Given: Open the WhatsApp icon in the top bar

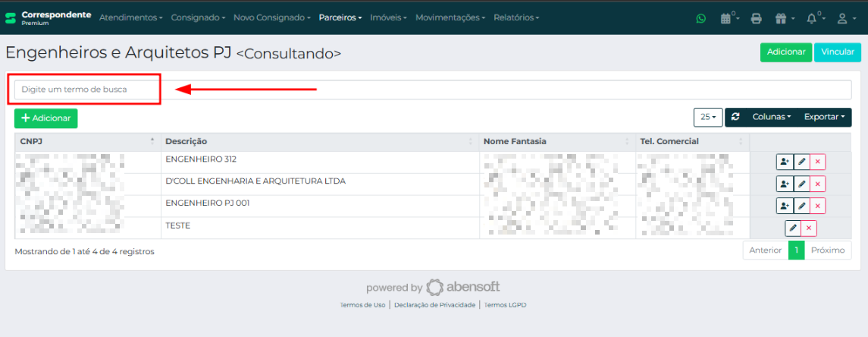Looking at the screenshot, I should 700,18.
